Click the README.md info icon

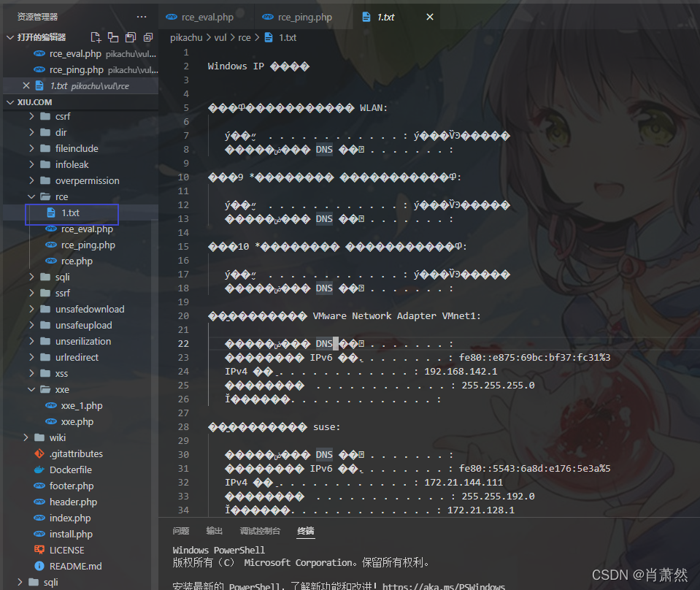[x=39, y=566]
